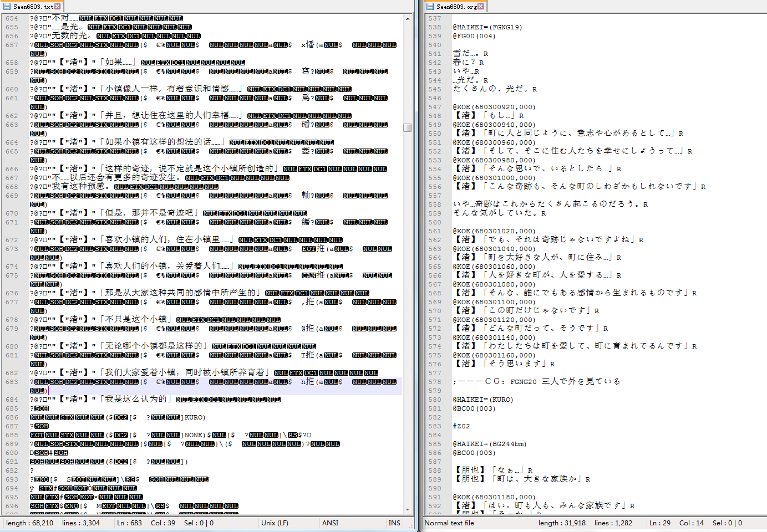The height and width of the screenshot is (532, 767).
Task: Toggle the INS insert mode indicator
Action: 394,523
